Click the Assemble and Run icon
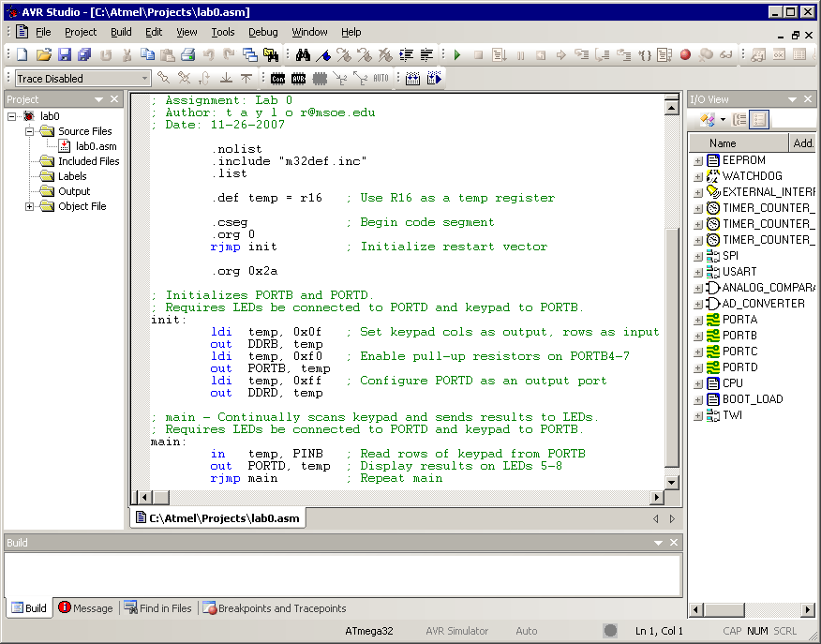Screen dimensions: 821x644 435,79
